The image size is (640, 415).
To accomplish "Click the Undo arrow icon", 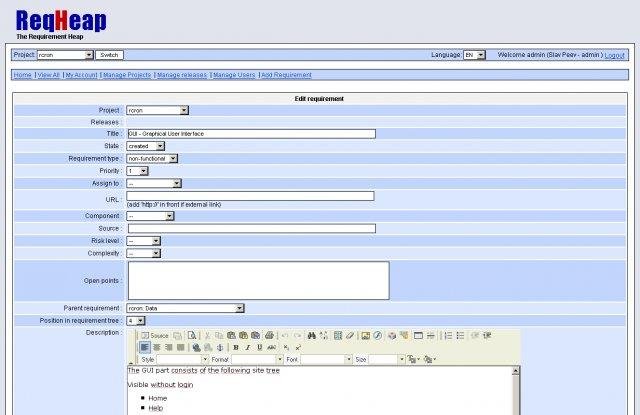I will [x=285, y=335].
